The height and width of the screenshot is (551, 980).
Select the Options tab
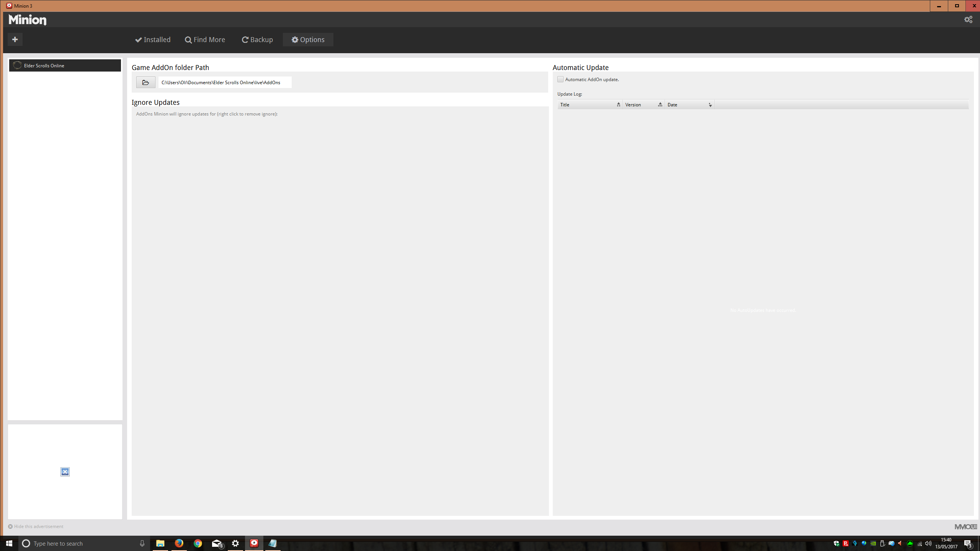(308, 39)
